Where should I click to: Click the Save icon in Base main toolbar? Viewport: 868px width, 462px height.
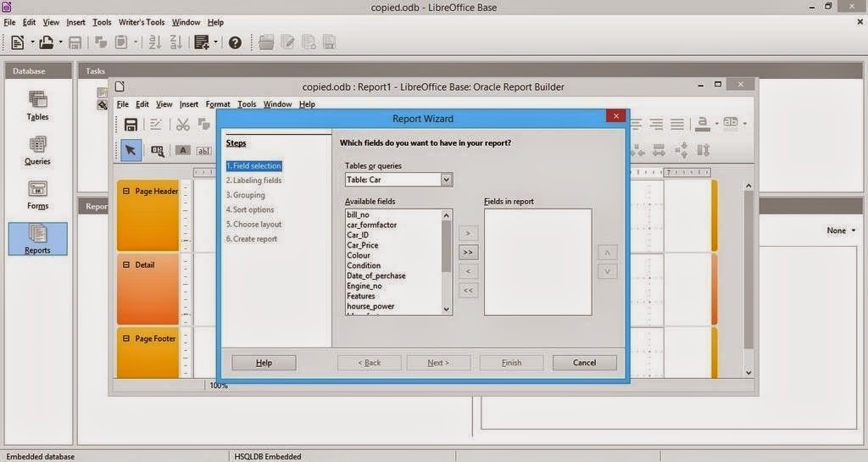point(75,42)
